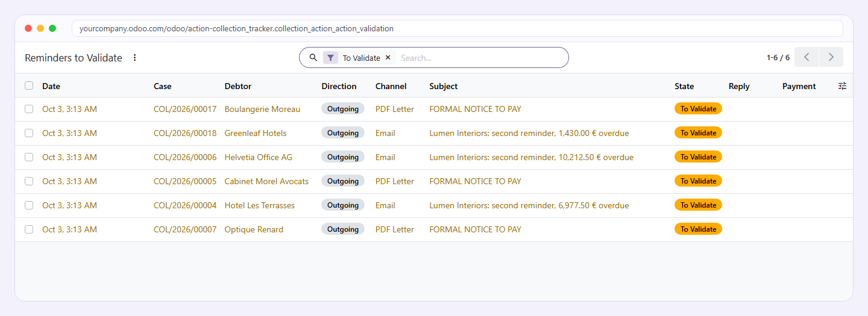Open case COL/2026/00005
868x316 pixels.
click(185, 181)
